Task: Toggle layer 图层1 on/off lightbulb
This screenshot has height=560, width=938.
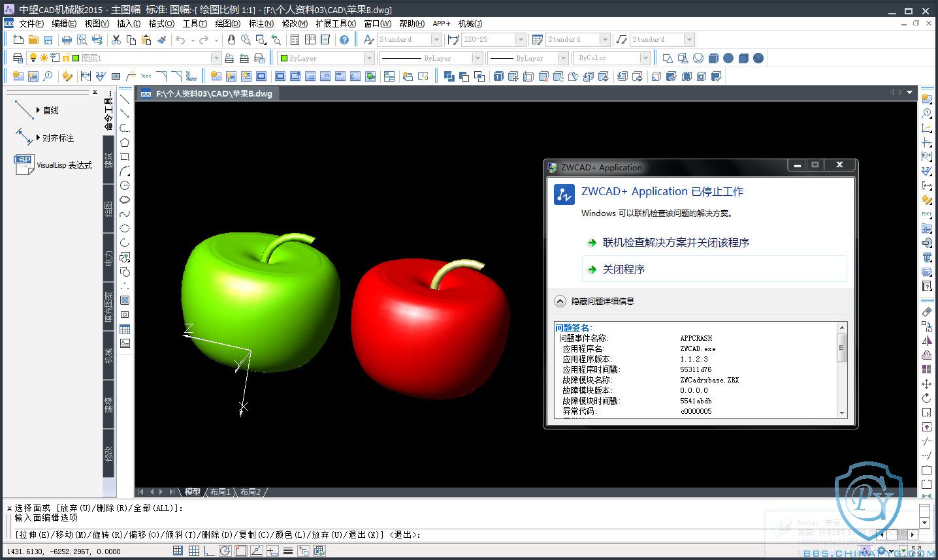Action: [x=33, y=58]
